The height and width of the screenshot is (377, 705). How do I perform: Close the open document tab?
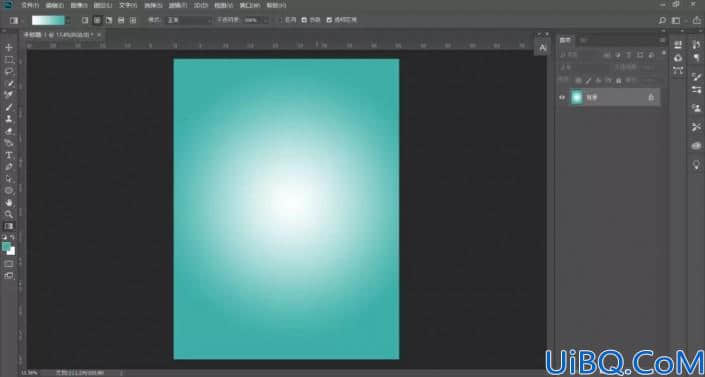(99, 35)
